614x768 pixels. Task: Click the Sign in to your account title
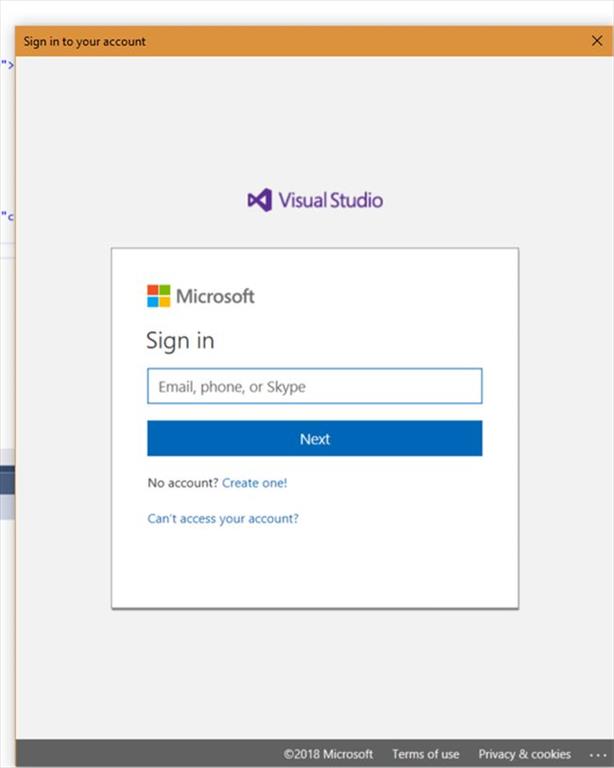(x=85, y=42)
